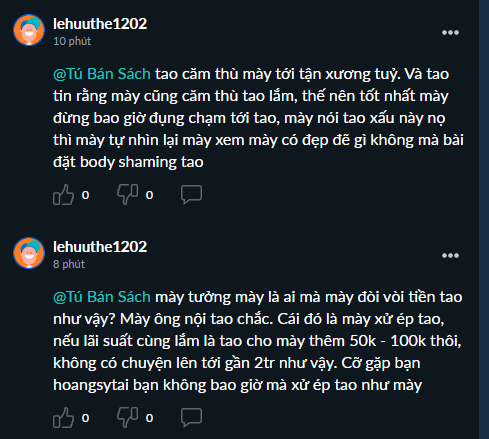Reply to the 10 phút comment via speech bubble
489x439 pixels.
tap(191, 194)
